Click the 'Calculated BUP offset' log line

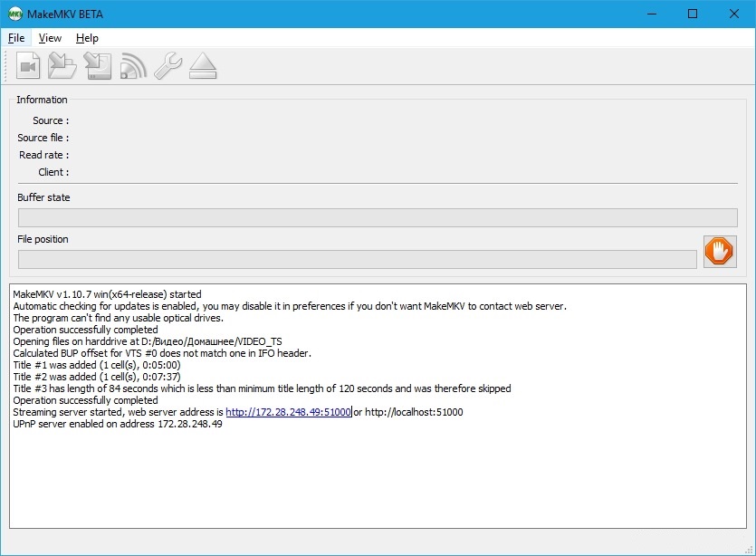point(162,353)
